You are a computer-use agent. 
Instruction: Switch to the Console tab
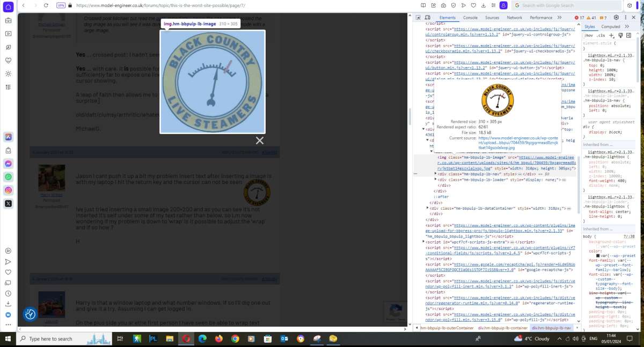pyautogui.click(x=470, y=18)
